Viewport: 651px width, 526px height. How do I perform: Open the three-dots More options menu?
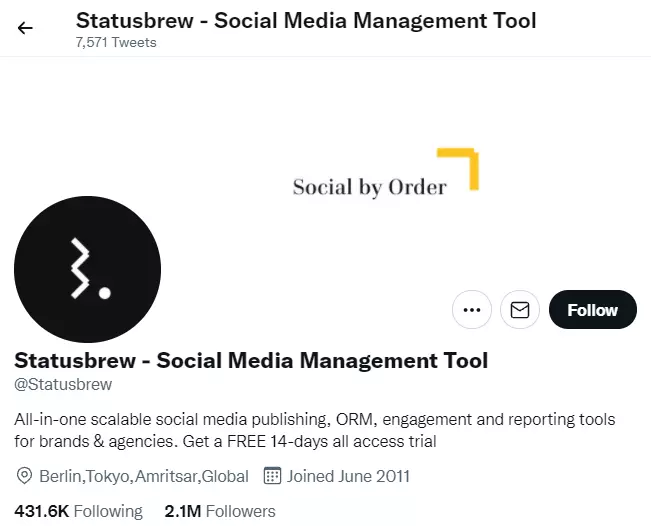[472, 310]
